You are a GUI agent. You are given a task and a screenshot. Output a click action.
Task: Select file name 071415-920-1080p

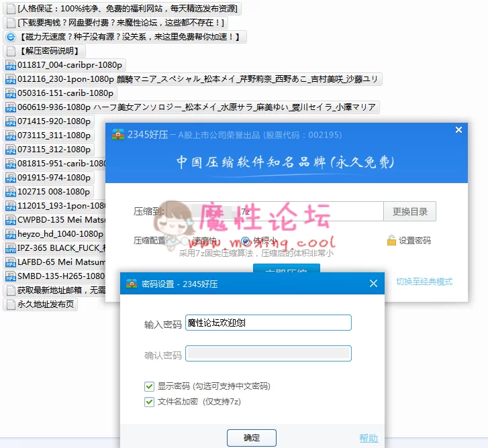tap(54, 121)
